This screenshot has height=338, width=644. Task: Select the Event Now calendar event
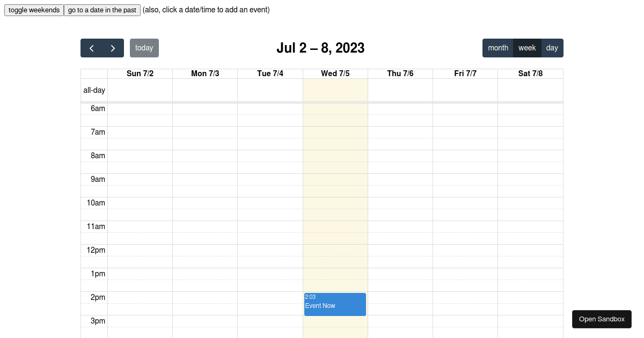tap(335, 304)
